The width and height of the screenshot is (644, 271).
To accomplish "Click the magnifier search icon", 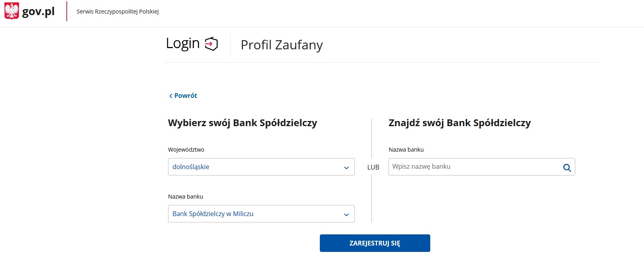I will coord(567,168).
